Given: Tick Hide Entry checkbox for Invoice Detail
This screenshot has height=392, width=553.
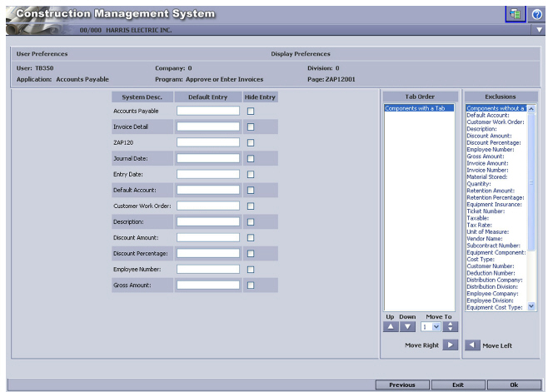Looking at the screenshot, I should (251, 127).
